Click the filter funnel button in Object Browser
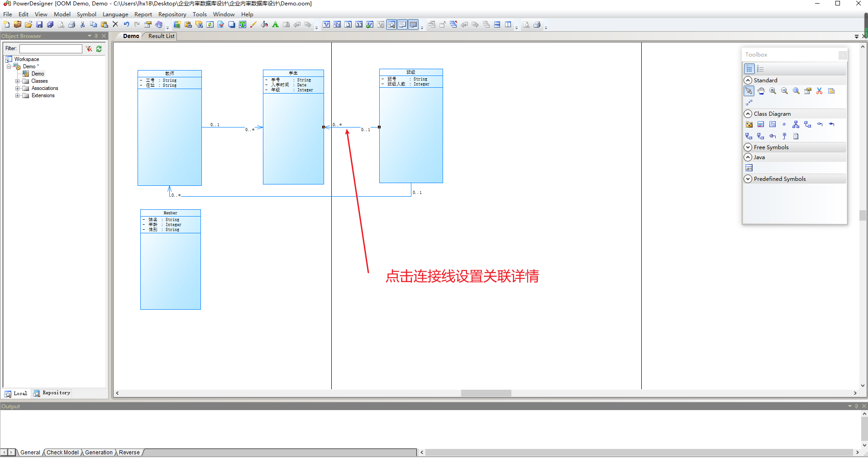Image resolution: width=868 pixels, height=458 pixels. (x=89, y=49)
